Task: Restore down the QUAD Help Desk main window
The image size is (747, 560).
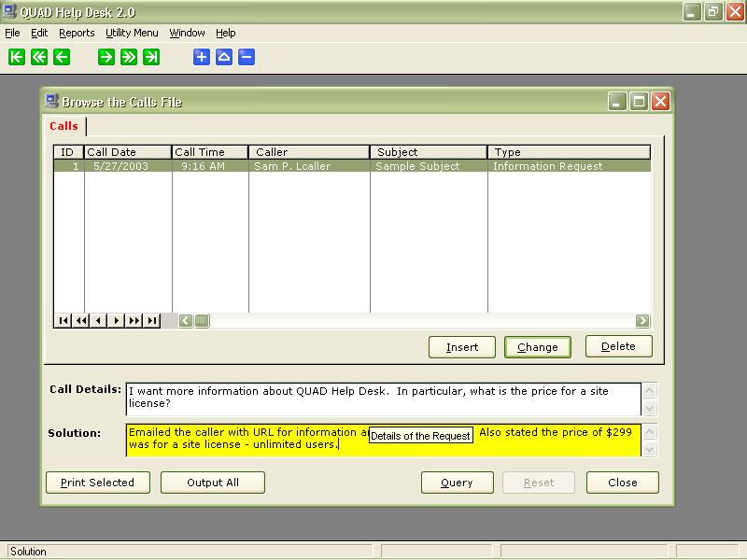Action: (x=713, y=11)
